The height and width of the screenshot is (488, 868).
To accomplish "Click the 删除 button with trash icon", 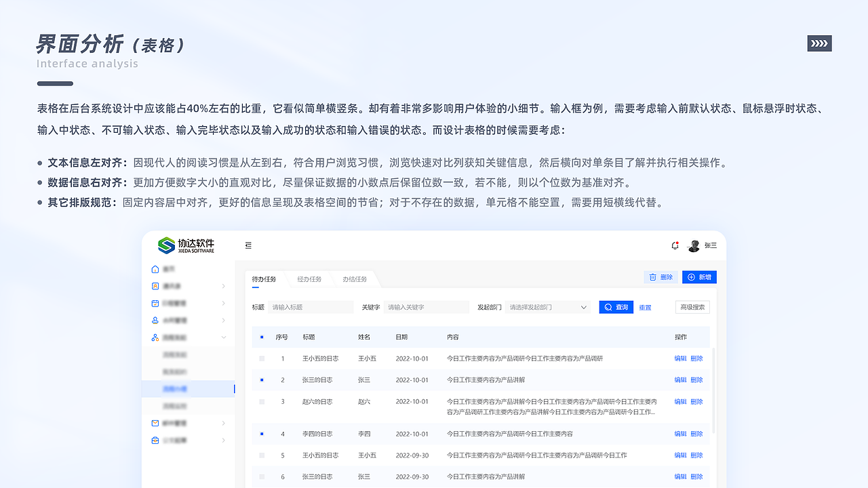I will pos(661,277).
